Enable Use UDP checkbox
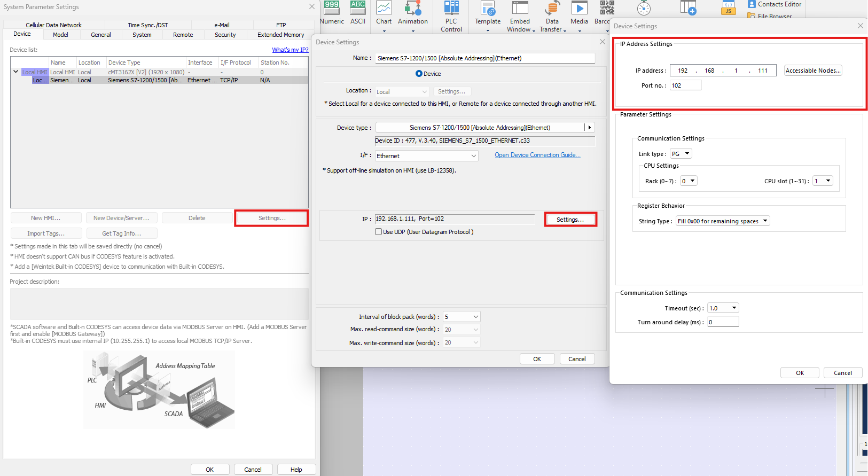Image resolution: width=868 pixels, height=476 pixels. point(379,232)
